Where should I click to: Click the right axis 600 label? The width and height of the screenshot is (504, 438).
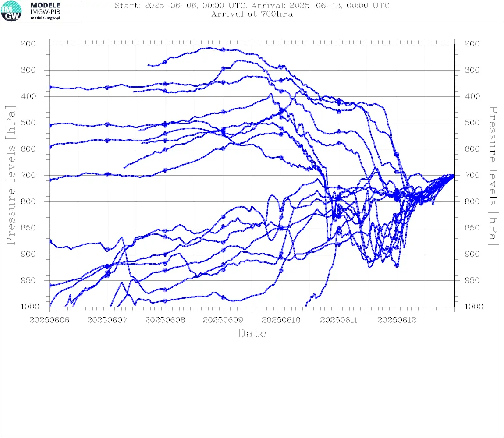pos(472,149)
